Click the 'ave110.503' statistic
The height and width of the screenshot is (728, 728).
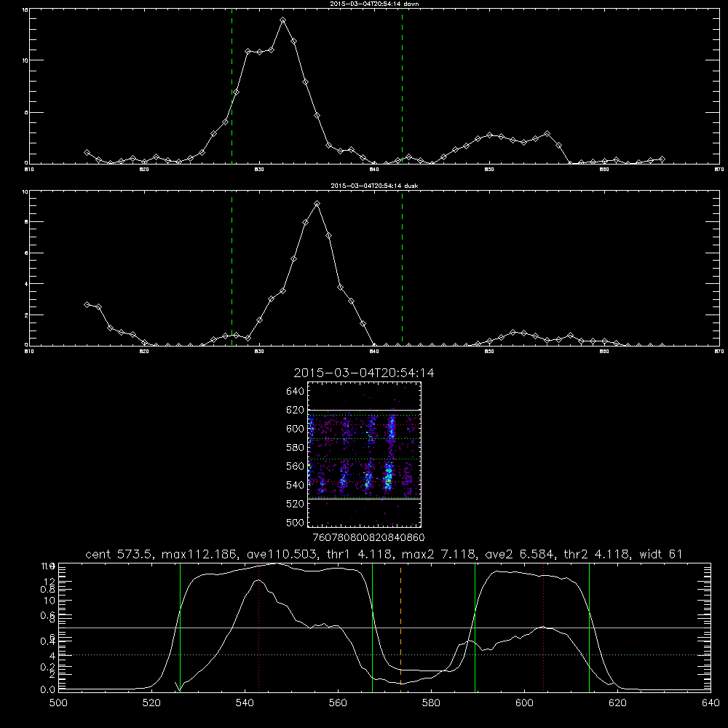(x=285, y=554)
